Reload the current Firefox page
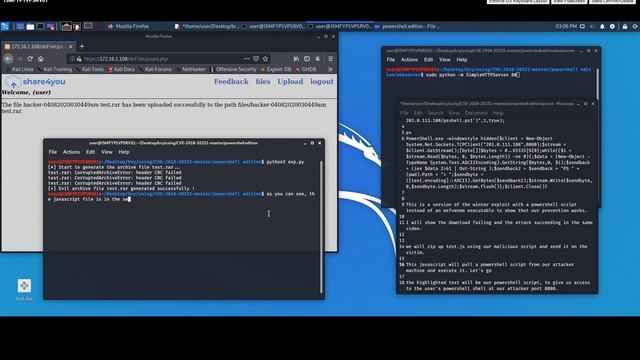 pyautogui.click(x=30, y=59)
